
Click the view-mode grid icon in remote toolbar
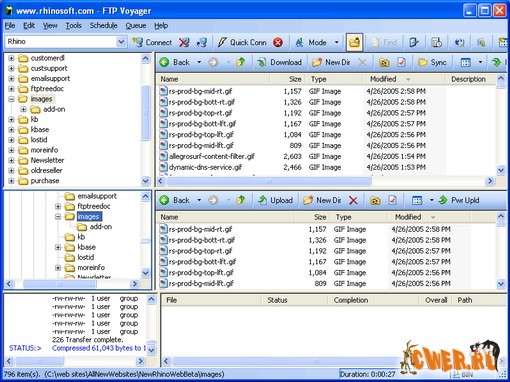click(x=466, y=62)
